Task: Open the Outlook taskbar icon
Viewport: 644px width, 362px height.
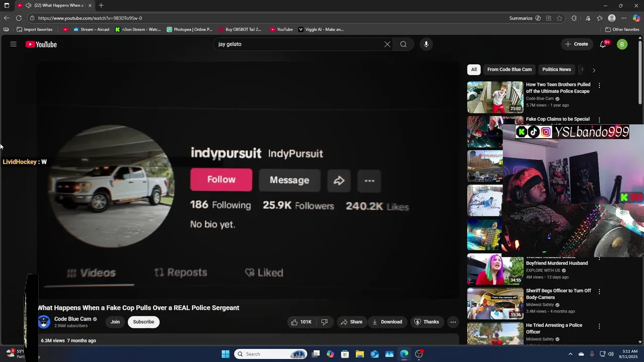Action: pos(374,354)
